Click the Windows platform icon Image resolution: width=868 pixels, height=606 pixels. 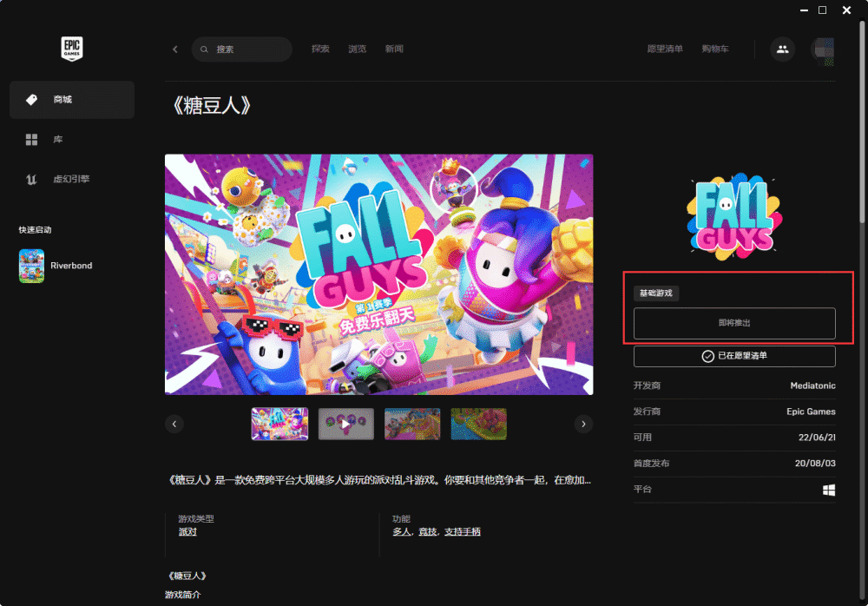(829, 490)
